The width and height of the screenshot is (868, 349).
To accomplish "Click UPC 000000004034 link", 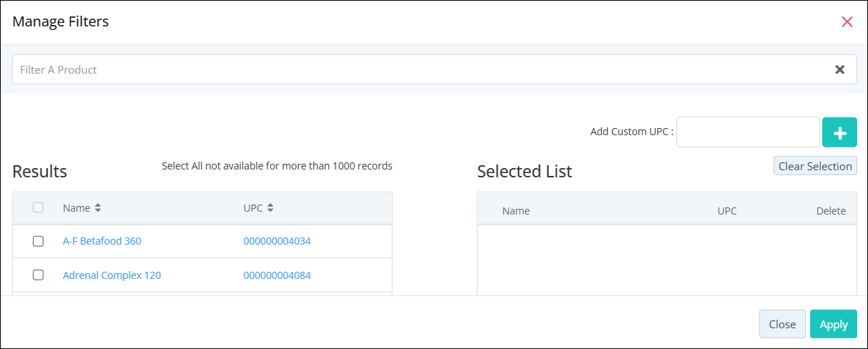I will (277, 241).
